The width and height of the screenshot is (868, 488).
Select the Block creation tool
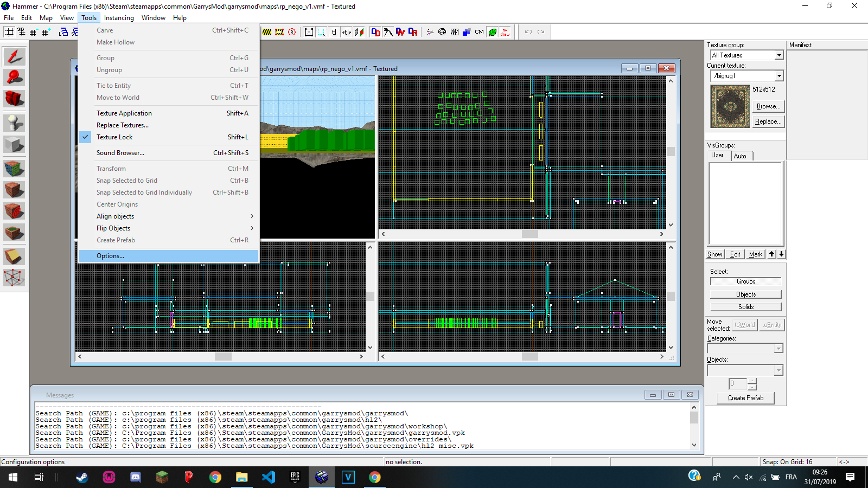[14, 144]
